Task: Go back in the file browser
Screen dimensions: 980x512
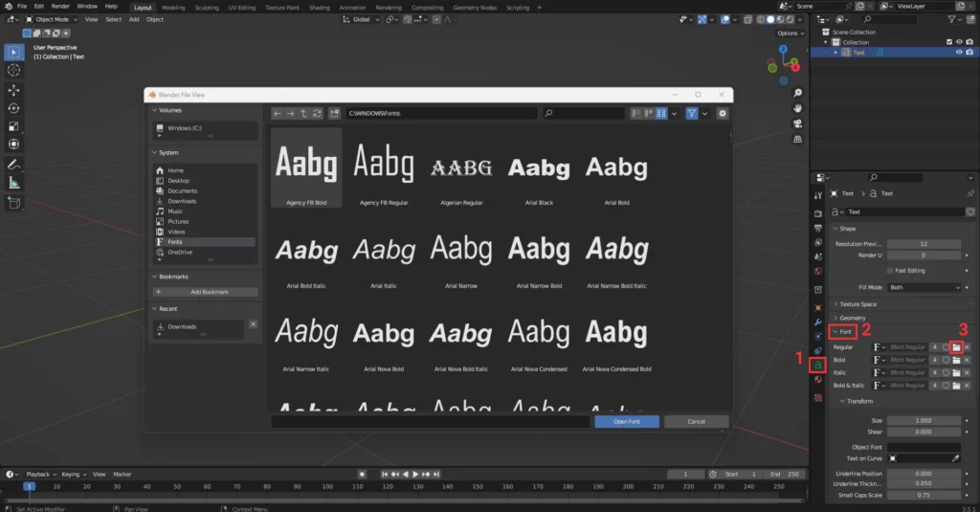Action: (x=277, y=113)
